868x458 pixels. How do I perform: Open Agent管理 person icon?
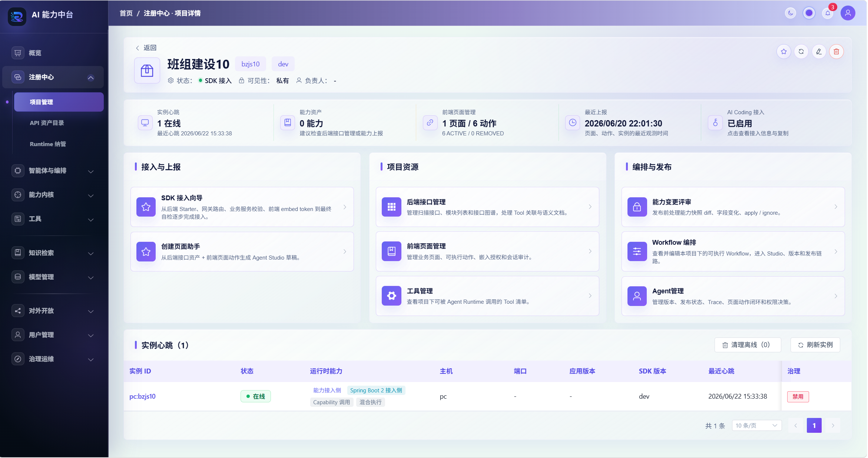[x=637, y=296]
